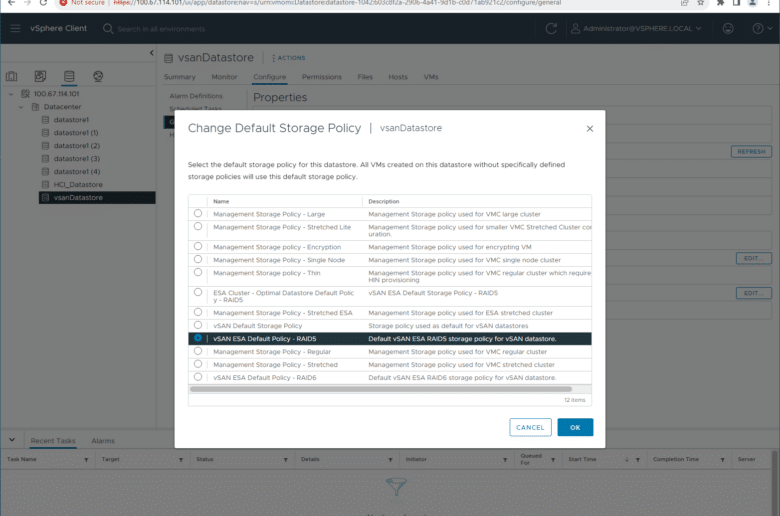This screenshot has height=516, width=780.
Task: Filter the Task Name column
Action: click(x=86, y=460)
